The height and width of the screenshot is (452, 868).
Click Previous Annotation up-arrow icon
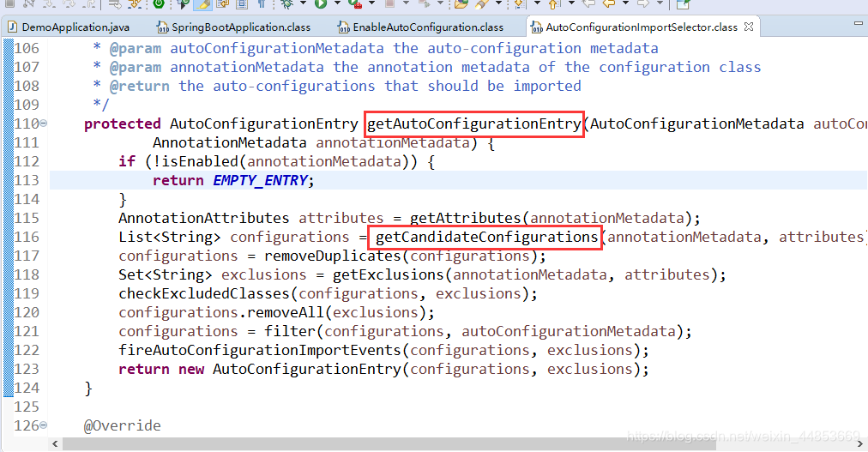coord(552,4)
